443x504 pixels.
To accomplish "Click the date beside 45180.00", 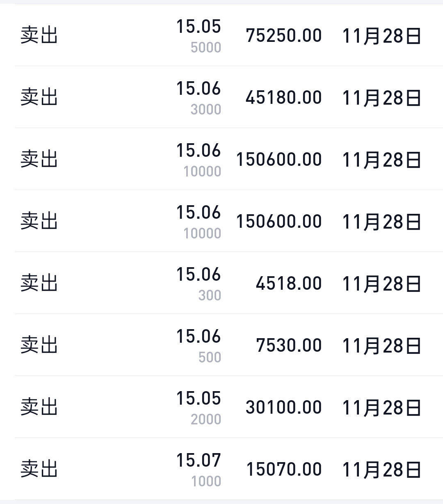I will click(381, 98).
